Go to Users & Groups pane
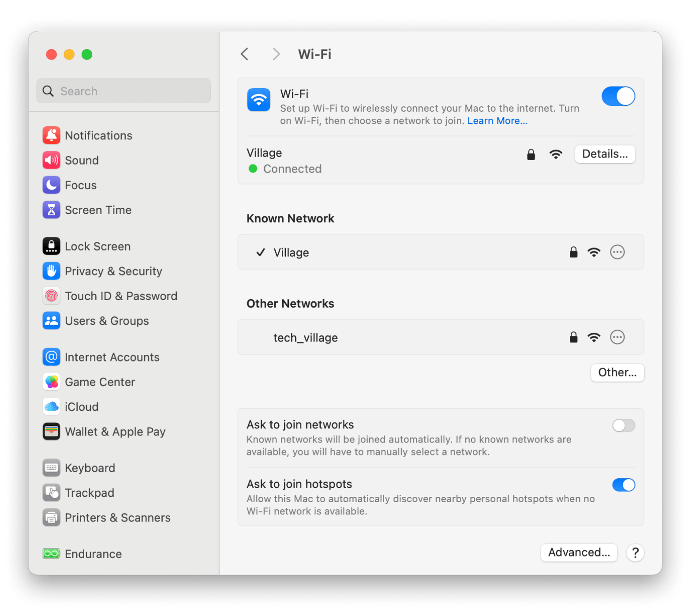This screenshot has width=688, height=616. tap(107, 321)
